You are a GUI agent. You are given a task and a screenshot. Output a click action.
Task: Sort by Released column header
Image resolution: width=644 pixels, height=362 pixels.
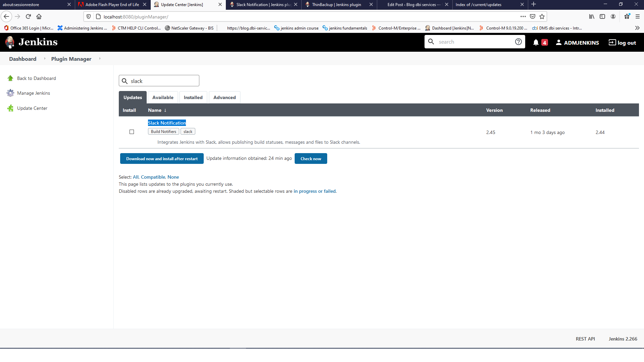(540, 110)
